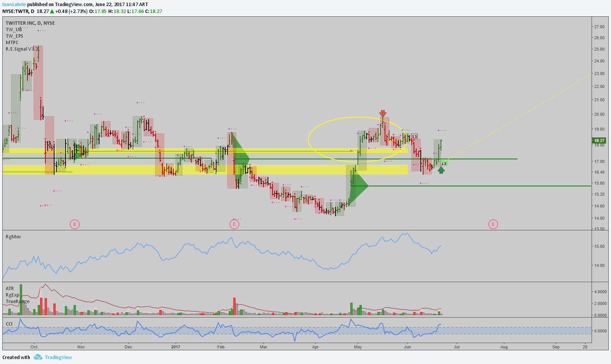The width and height of the screenshot is (611, 364).
Task: Click the black-bordered 13 count label
Action: click(414, 136)
